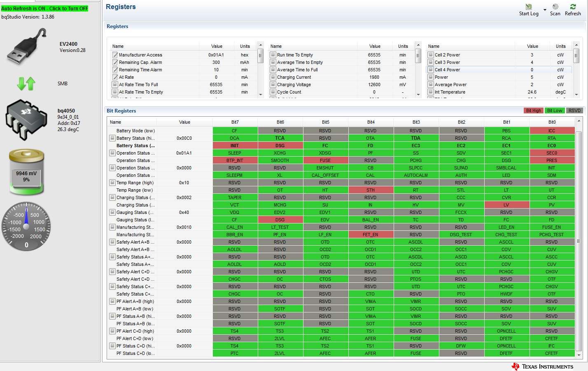Image resolution: width=588 pixels, height=371 pixels.
Task: Click the Bit7 column header
Action: click(x=235, y=122)
